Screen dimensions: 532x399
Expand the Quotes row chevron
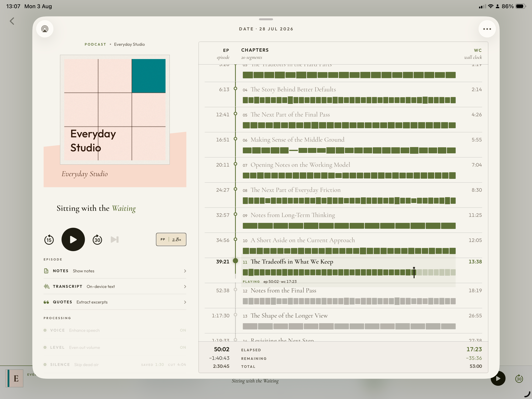point(185,302)
